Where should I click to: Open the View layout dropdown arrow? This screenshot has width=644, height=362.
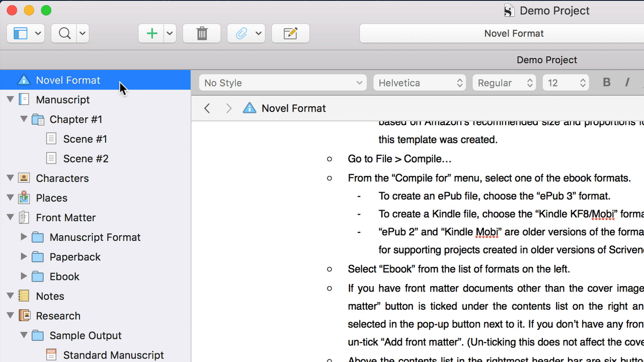tap(38, 34)
